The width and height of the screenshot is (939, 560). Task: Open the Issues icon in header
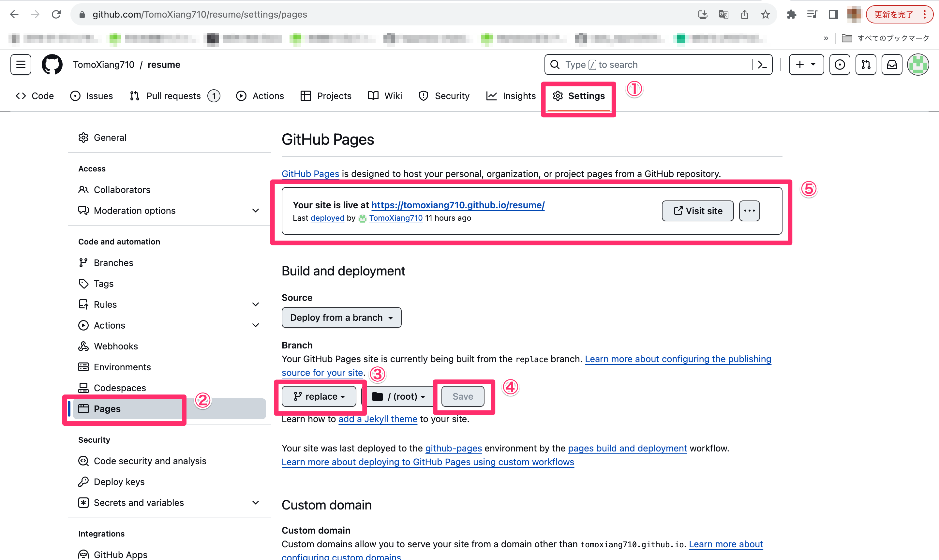click(839, 65)
